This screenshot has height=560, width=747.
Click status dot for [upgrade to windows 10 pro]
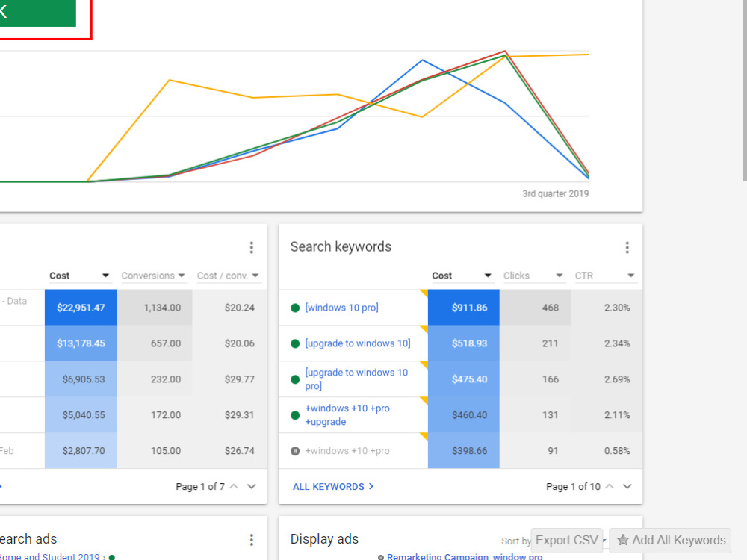pos(295,379)
